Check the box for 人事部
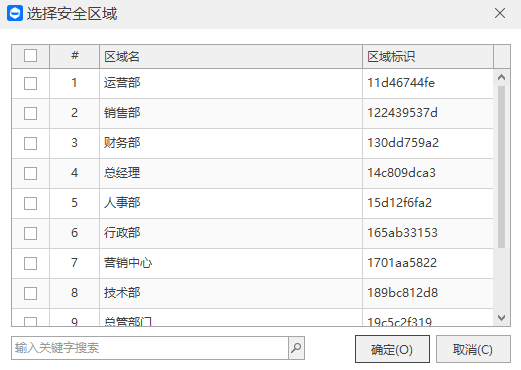Viewport: 521px width, 370px height. tap(30, 203)
